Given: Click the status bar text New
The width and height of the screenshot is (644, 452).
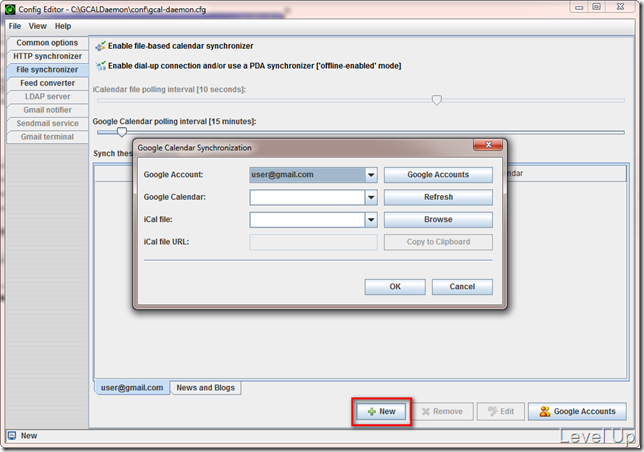Looking at the screenshot, I should (29, 436).
